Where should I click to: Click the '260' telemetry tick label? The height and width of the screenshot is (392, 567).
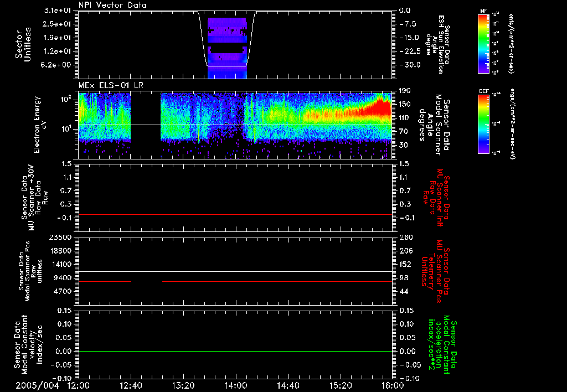(x=406, y=237)
